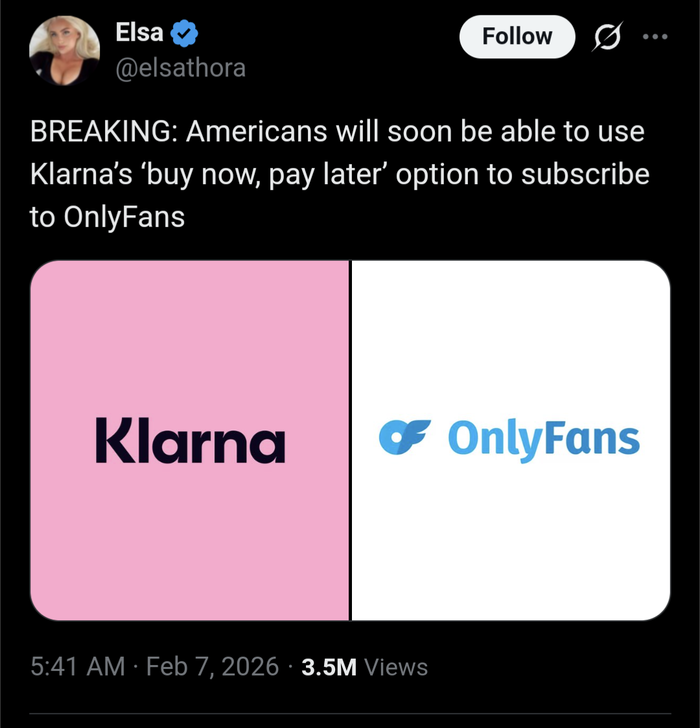This screenshot has width=700, height=728.
Task: Click the 5:41 AM timestamp
Action: pyautogui.click(x=78, y=666)
